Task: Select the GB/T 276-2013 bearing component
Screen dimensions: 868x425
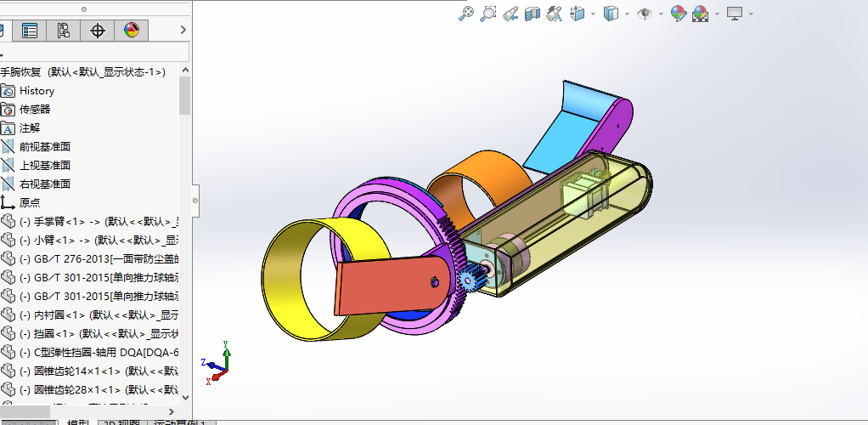Action: pyautogui.click(x=99, y=258)
